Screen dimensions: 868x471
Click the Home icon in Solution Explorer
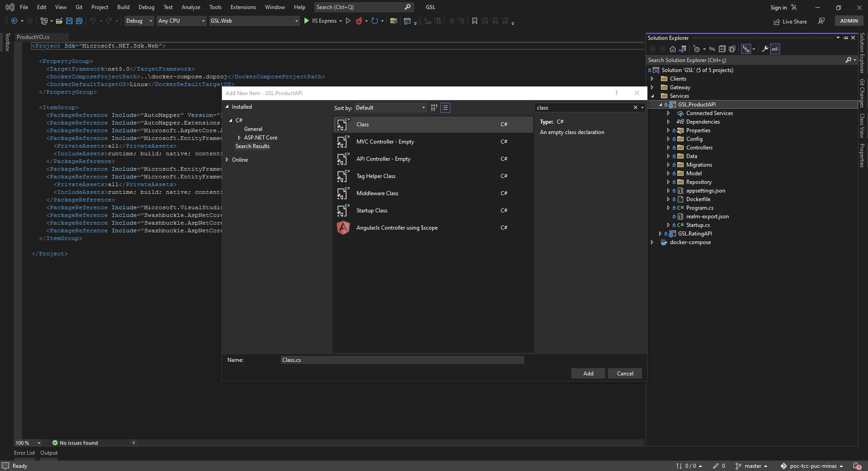pos(672,49)
